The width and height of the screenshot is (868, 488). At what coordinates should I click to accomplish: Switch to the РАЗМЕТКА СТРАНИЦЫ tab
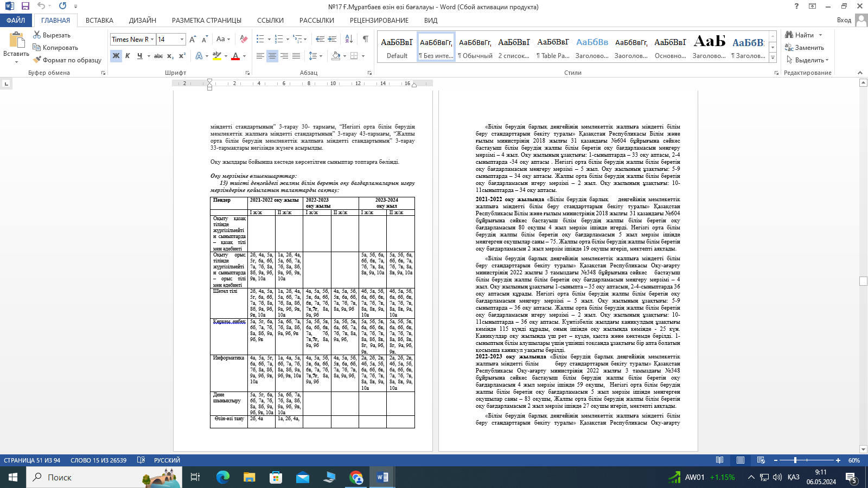point(207,21)
